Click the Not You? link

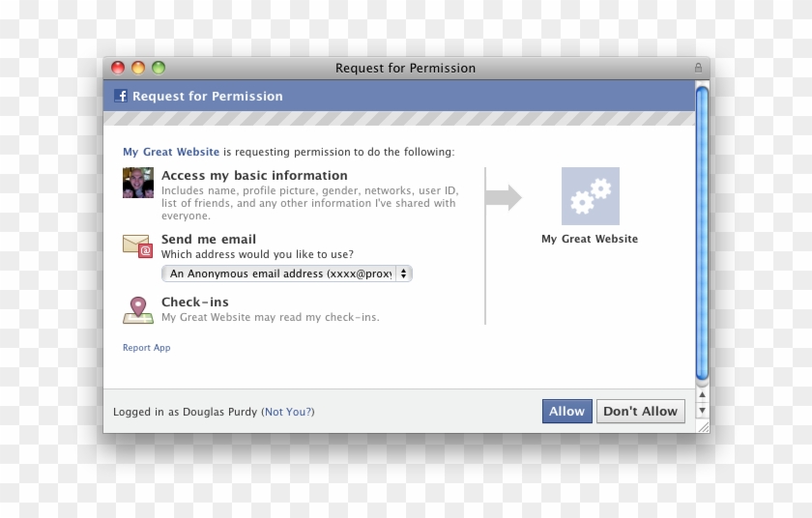coord(288,412)
